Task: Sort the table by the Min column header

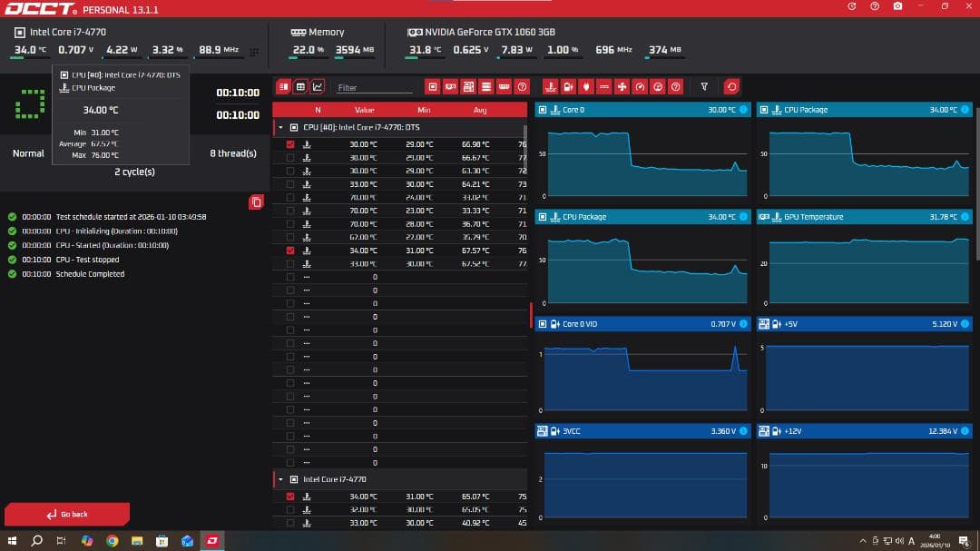Action: tap(424, 110)
